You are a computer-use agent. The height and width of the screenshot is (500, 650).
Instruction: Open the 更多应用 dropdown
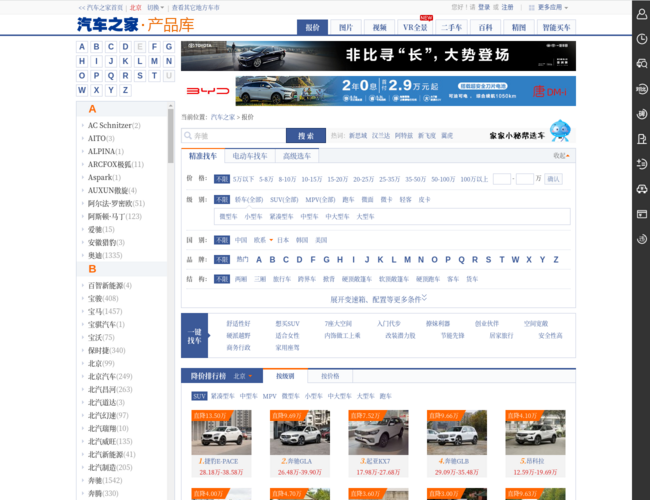pyautogui.click(x=553, y=7)
